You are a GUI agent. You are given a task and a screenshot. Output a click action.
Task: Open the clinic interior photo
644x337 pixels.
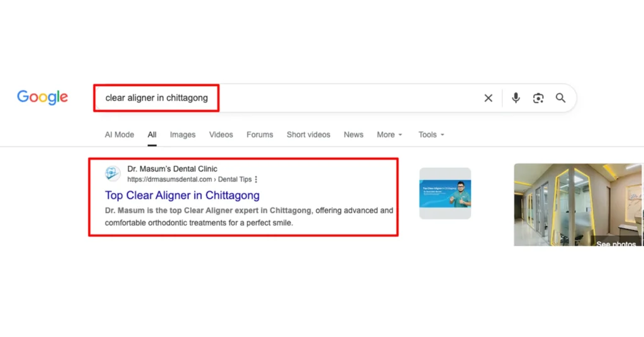tap(579, 204)
